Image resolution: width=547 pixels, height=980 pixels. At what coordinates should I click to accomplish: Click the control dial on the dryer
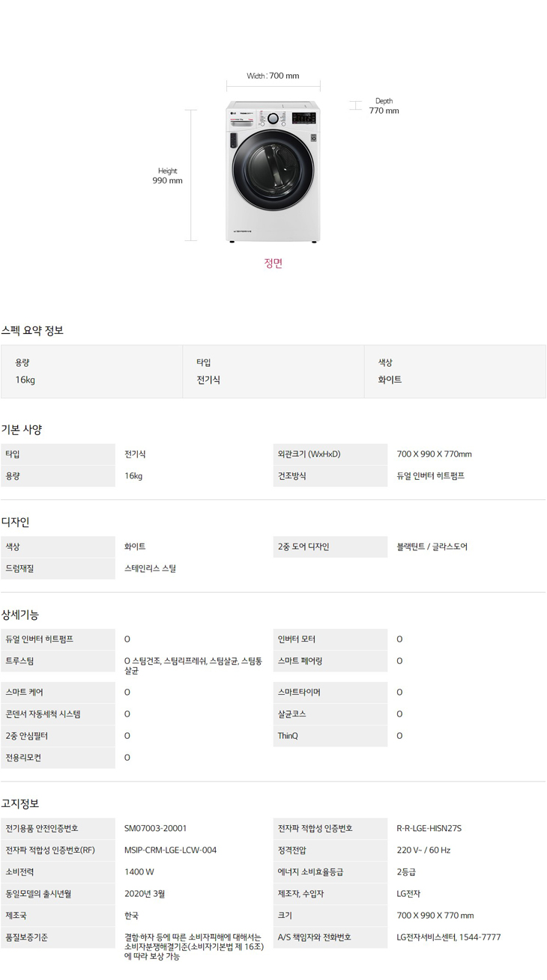273,118
